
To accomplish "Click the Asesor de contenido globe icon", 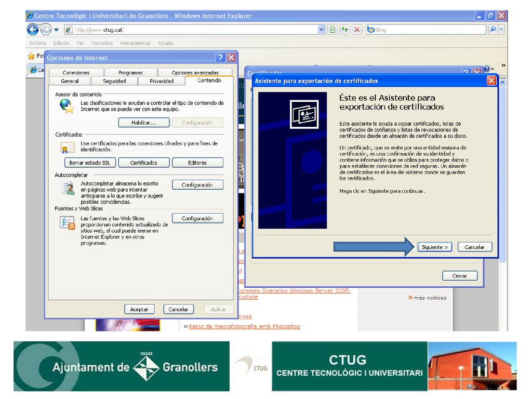I will pyautogui.click(x=67, y=106).
